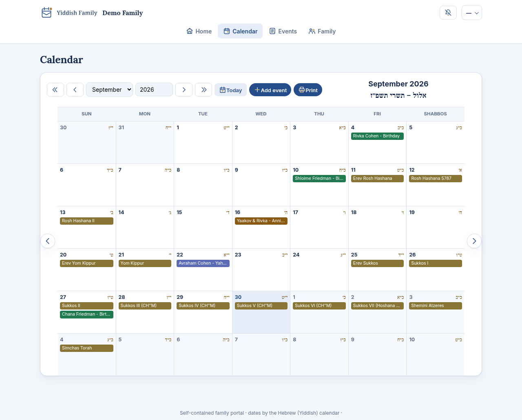Click the 2026 year input field
Image resolution: width=522 pixels, height=420 pixels.
click(154, 90)
